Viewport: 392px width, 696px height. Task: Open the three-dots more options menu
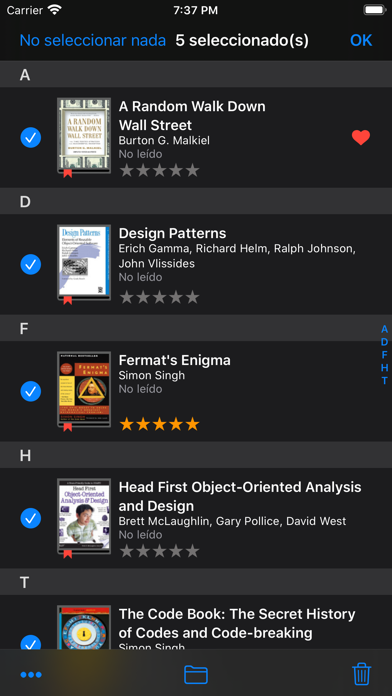31,675
